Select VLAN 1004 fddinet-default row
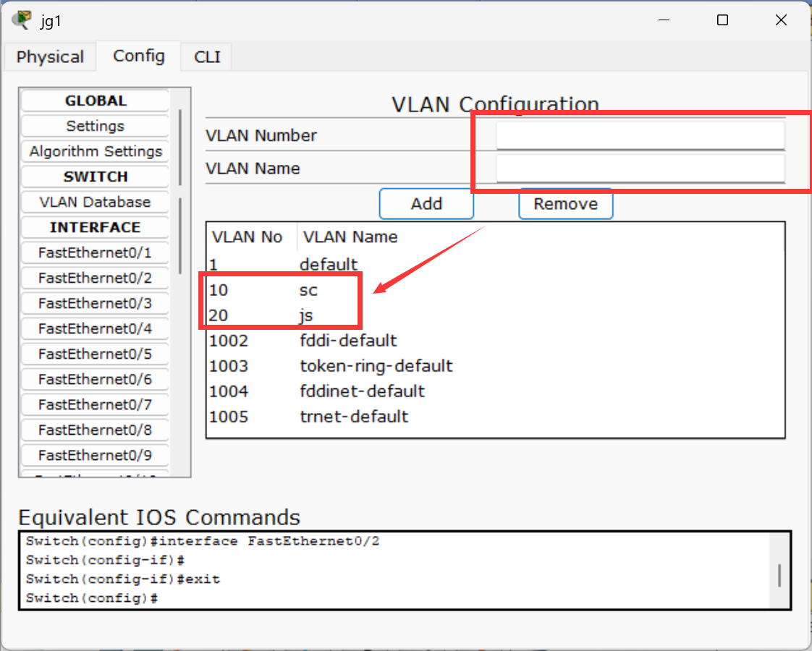 point(496,391)
